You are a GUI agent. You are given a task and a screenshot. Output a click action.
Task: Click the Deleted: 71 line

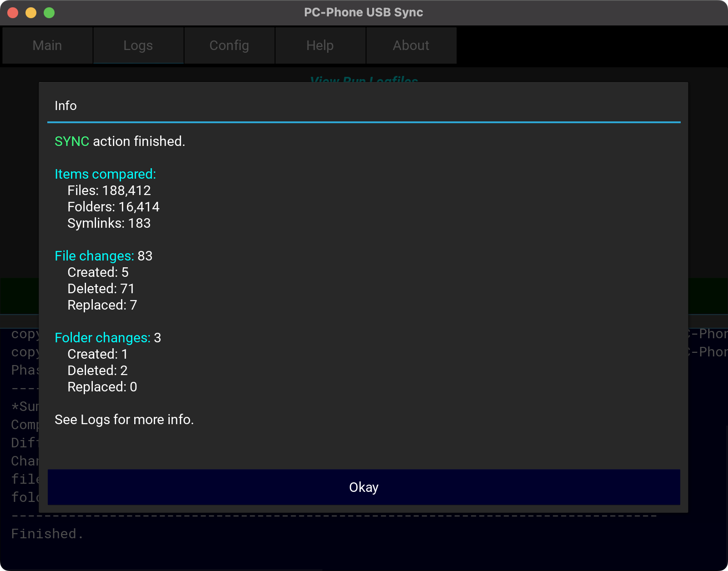101,289
